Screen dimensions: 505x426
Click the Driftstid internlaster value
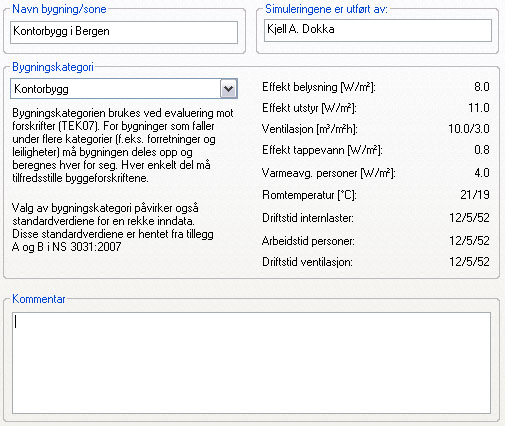469,218
